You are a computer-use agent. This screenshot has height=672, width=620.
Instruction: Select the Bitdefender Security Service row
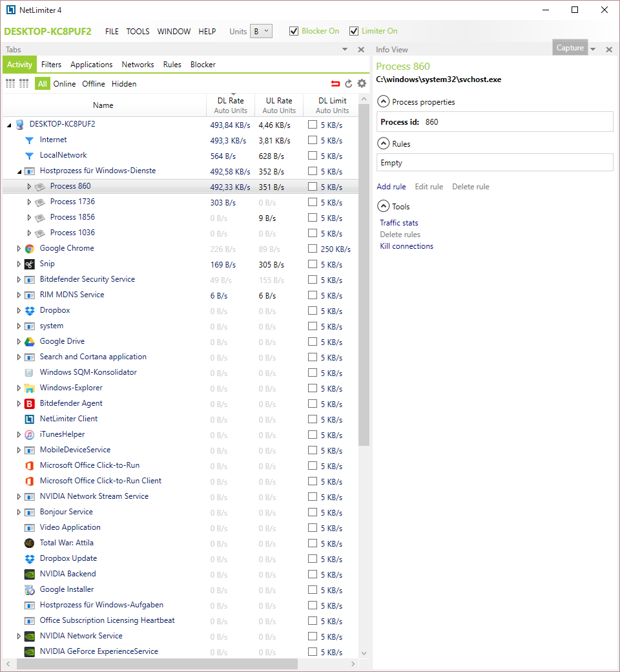click(180, 280)
